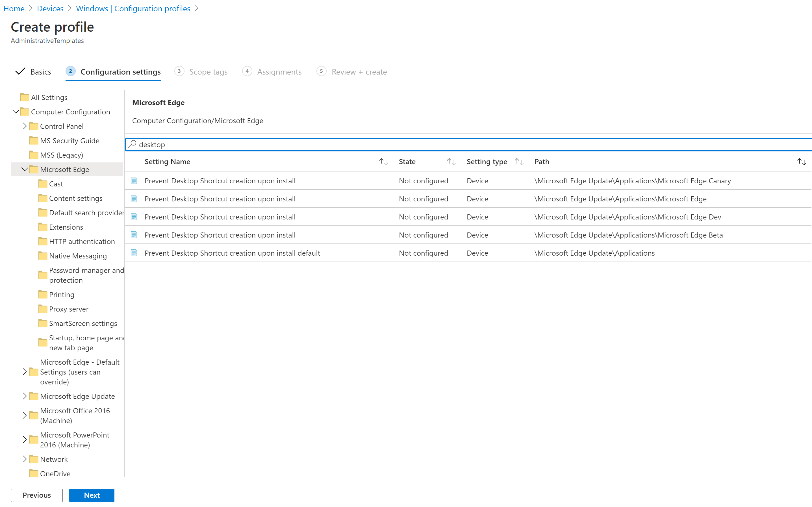The height and width of the screenshot is (507, 812).
Task: Click the document icon for the install default setting
Action: click(134, 253)
